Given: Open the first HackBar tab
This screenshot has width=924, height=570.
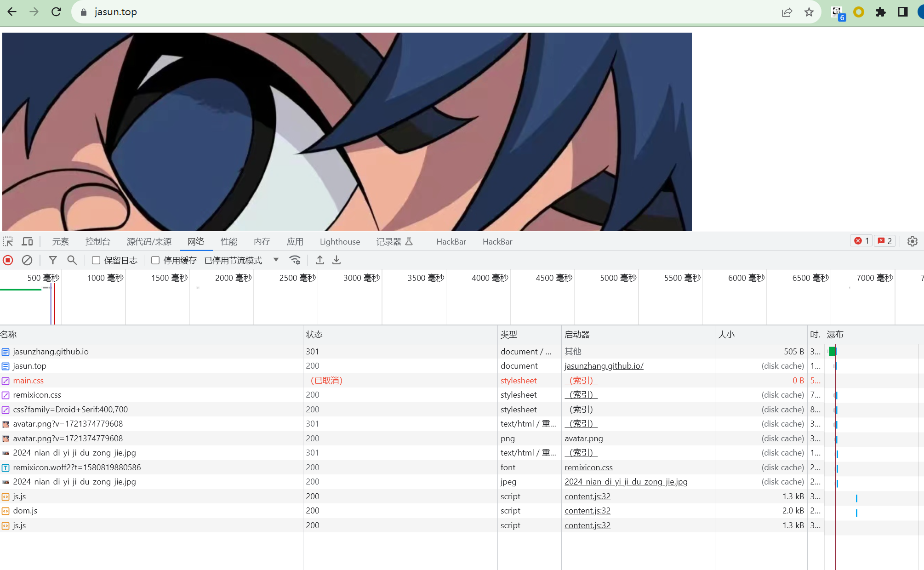Looking at the screenshot, I should click(x=451, y=242).
